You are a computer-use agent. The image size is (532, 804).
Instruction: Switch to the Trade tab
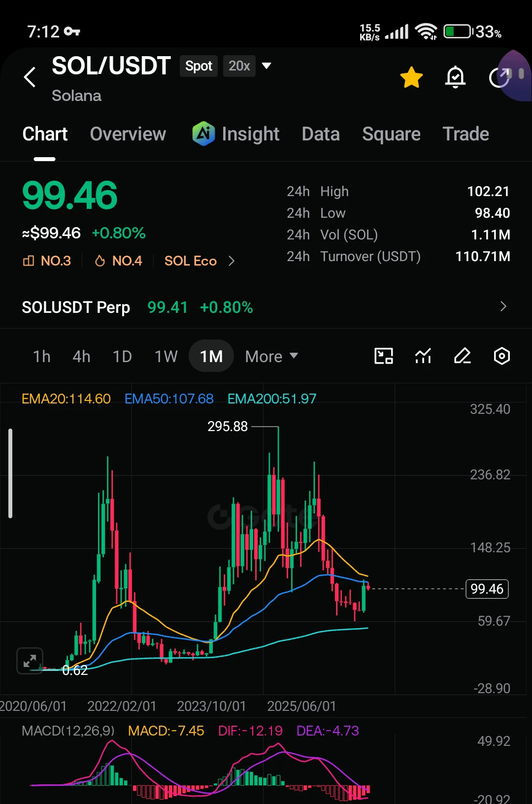[x=466, y=134]
